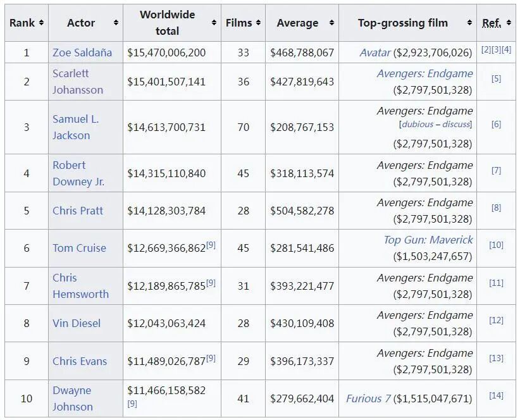Open reference [2] in Zoe Saldaña row

click(x=486, y=50)
